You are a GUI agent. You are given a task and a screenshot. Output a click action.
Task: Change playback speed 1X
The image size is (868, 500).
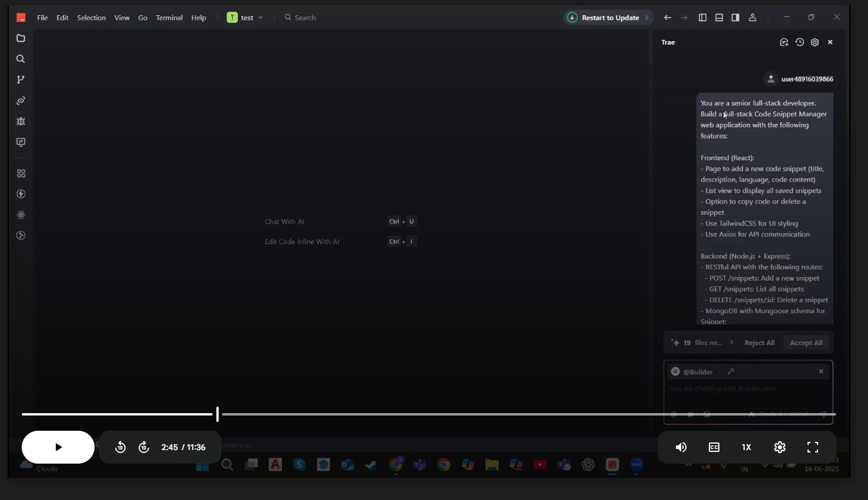point(746,447)
